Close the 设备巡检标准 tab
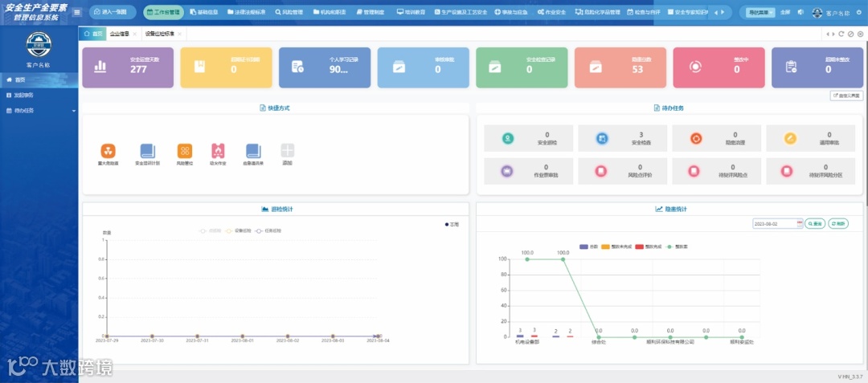The image size is (868, 383). (x=179, y=34)
